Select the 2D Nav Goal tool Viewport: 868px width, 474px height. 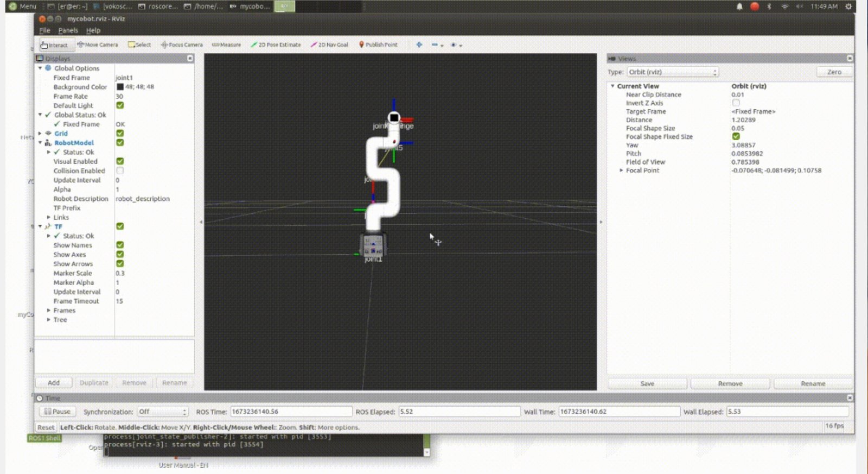[329, 45]
